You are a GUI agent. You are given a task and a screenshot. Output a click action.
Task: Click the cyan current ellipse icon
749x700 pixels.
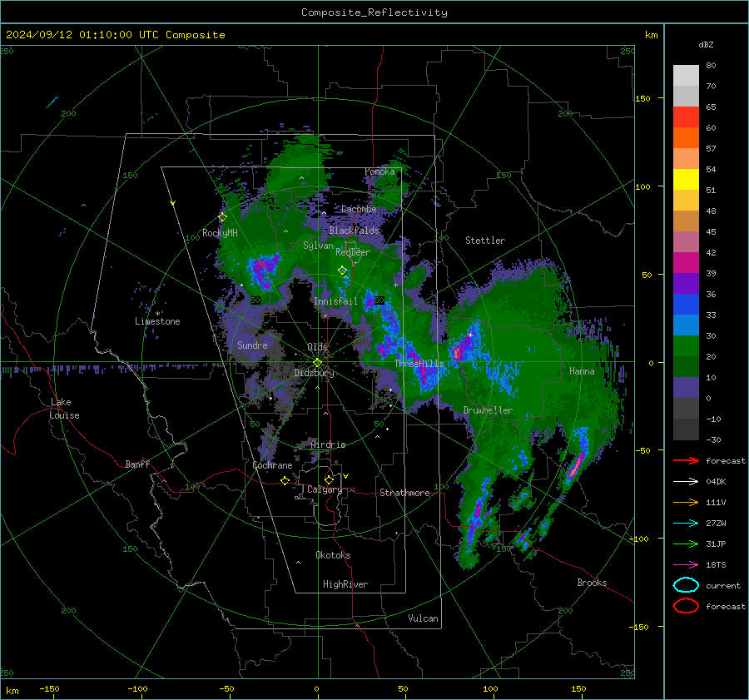686,585
